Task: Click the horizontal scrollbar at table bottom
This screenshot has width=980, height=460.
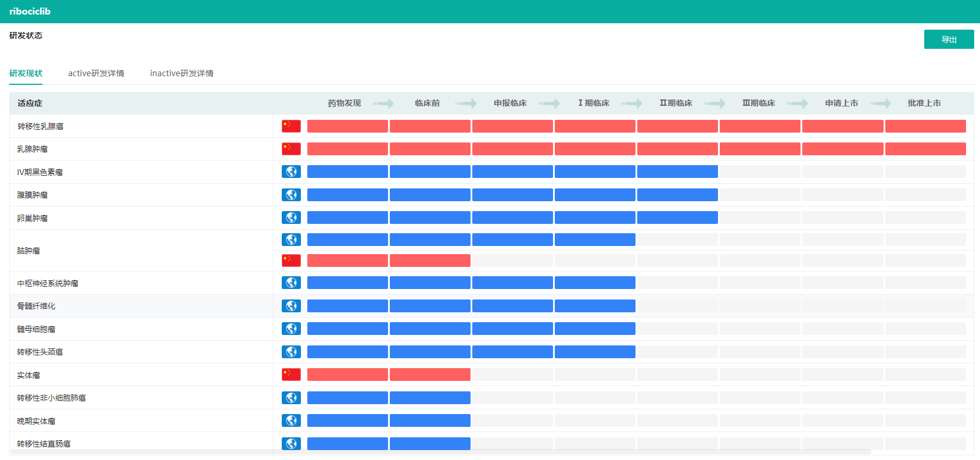Action: click(440, 452)
